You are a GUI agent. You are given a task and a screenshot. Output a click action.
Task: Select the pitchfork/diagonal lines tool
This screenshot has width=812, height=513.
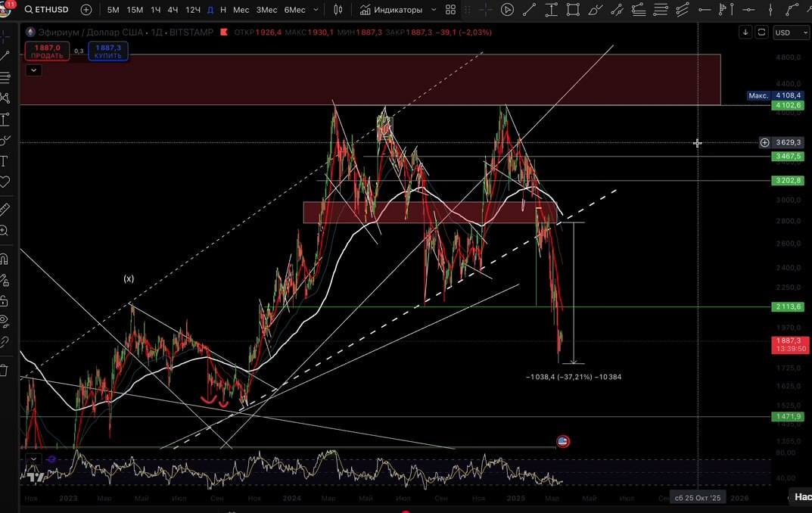coord(683,9)
